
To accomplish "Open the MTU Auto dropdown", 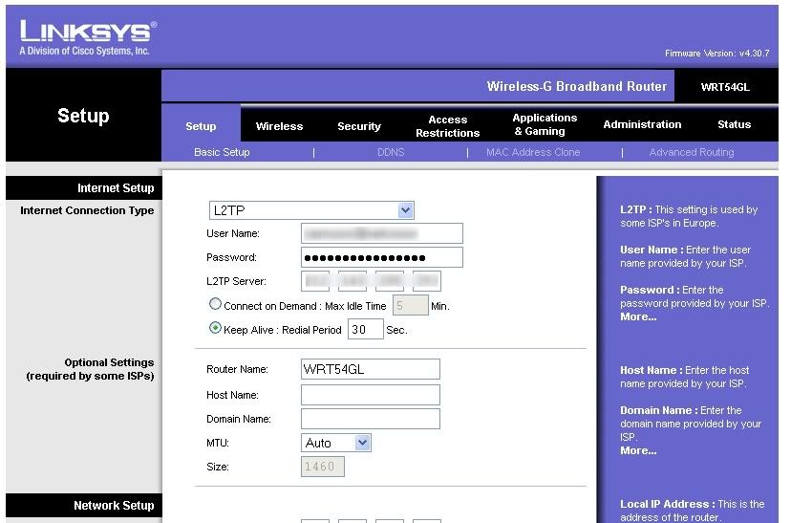I will coord(336,443).
